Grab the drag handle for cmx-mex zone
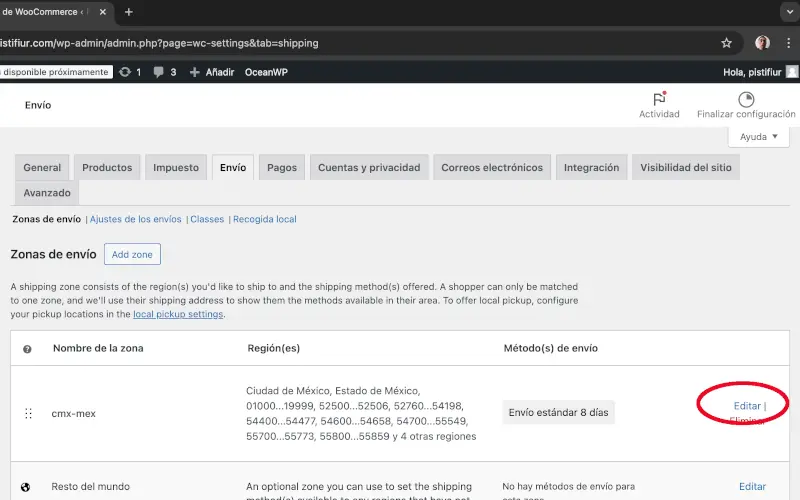 (29, 414)
